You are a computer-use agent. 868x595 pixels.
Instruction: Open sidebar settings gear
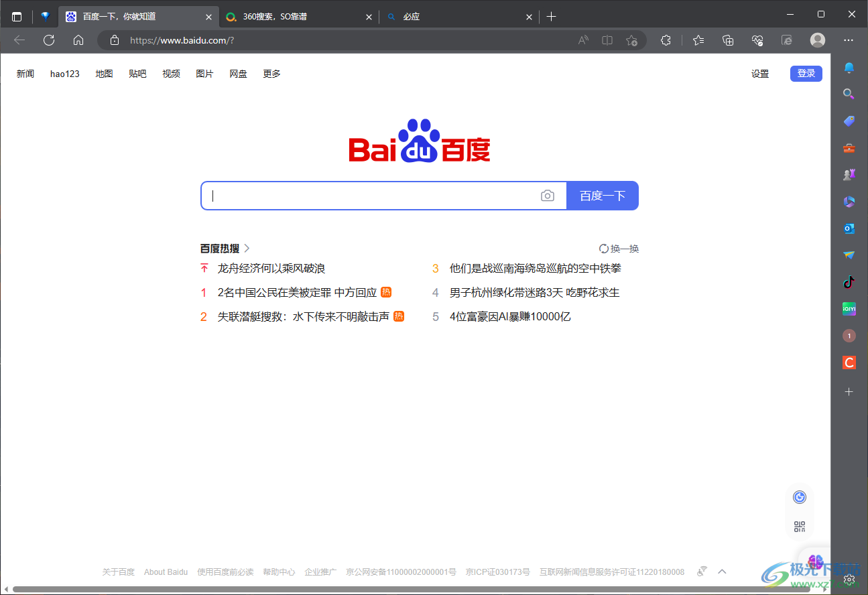[x=849, y=578]
